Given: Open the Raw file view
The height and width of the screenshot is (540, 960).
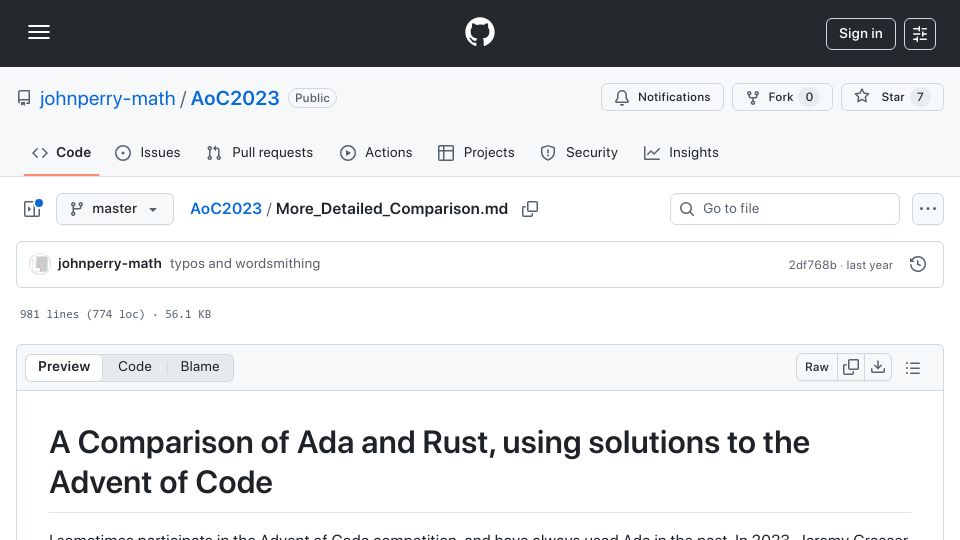Looking at the screenshot, I should [817, 367].
